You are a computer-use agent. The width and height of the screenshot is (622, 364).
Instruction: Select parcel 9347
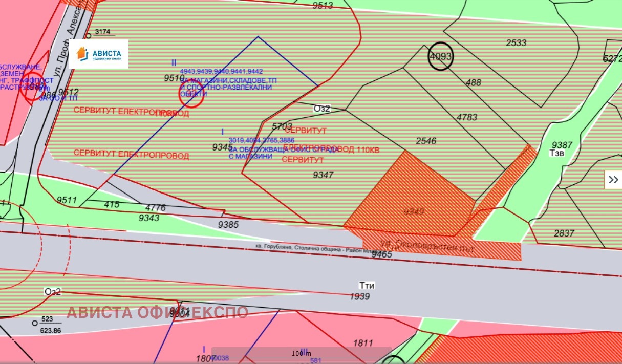[323, 175]
